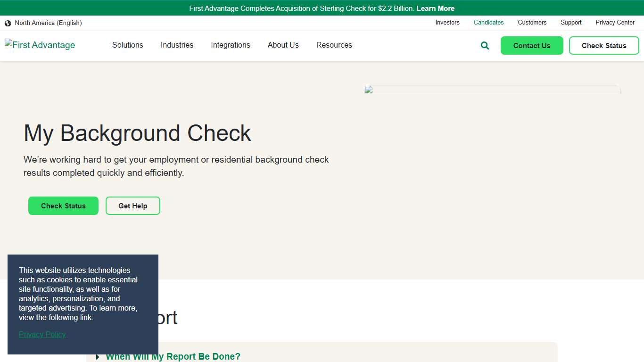
Task: Open the site search magnifier icon
Action: point(484,45)
